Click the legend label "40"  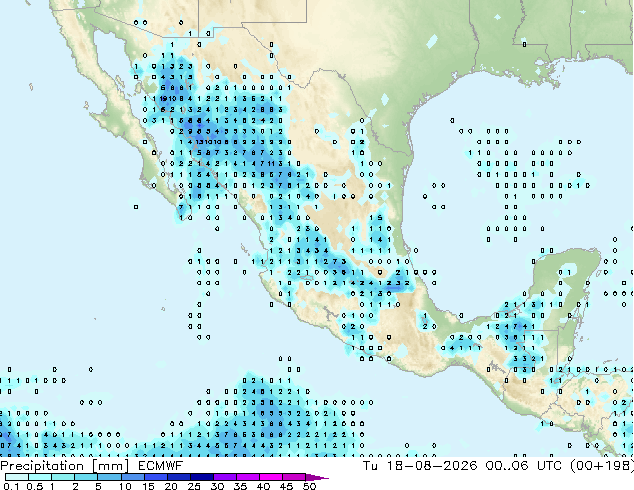click(263, 486)
